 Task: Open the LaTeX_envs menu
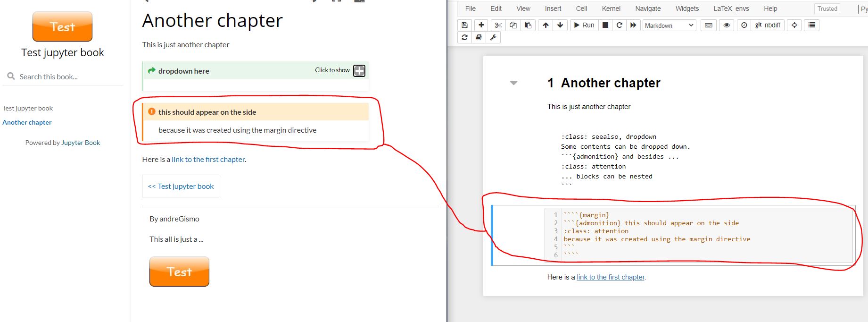click(731, 8)
